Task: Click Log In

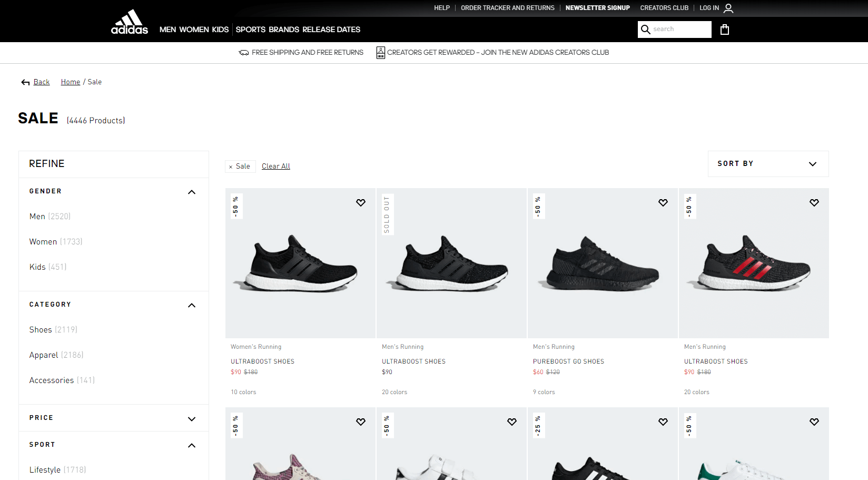Action: point(709,8)
